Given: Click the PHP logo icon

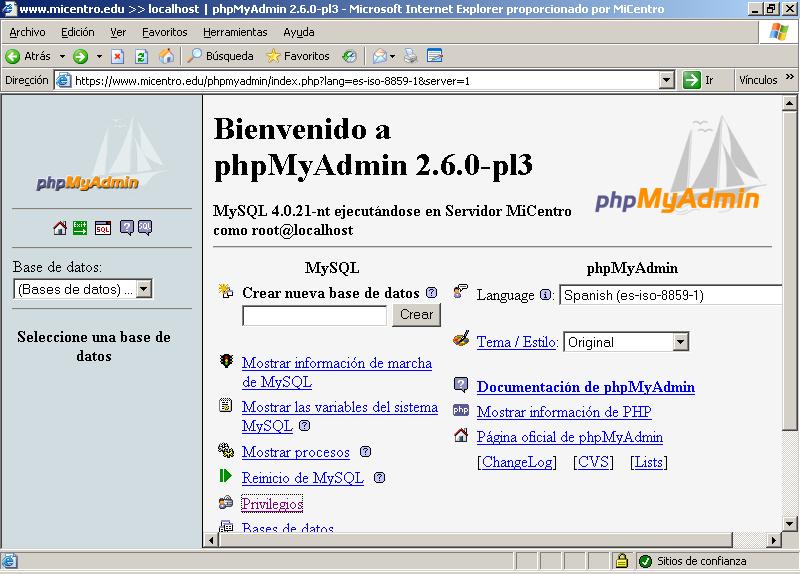Looking at the screenshot, I should 461,410.
